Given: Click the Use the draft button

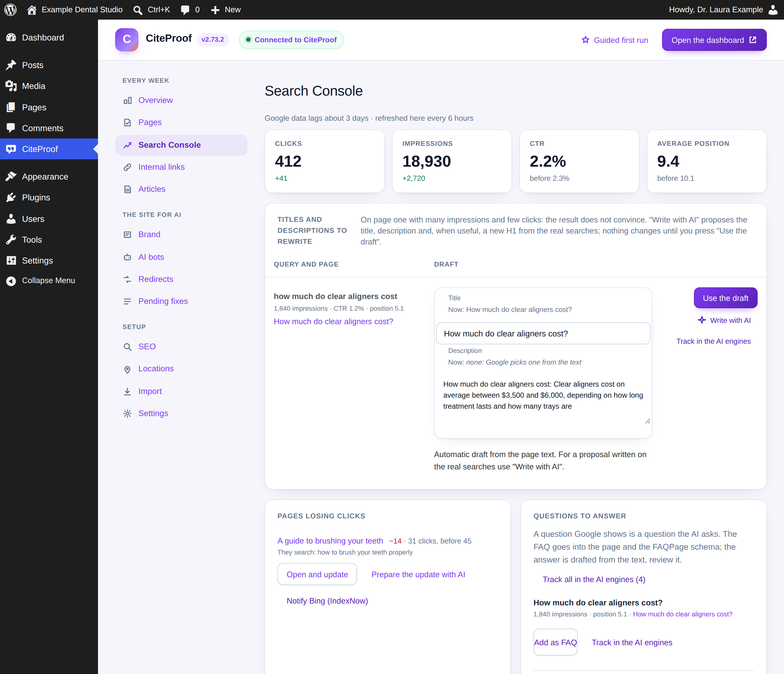Looking at the screenshot, I should tap(726, 298).
